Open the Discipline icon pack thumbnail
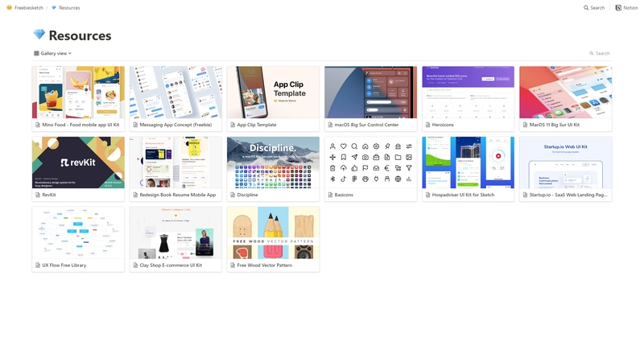Image resolution: width=644 pixels, height=362 pixels. (273, 162)
